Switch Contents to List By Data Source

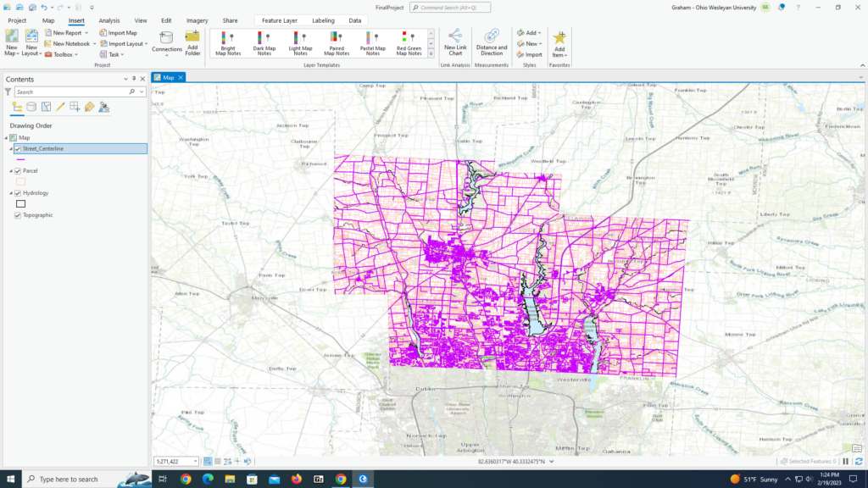(31, 107)
